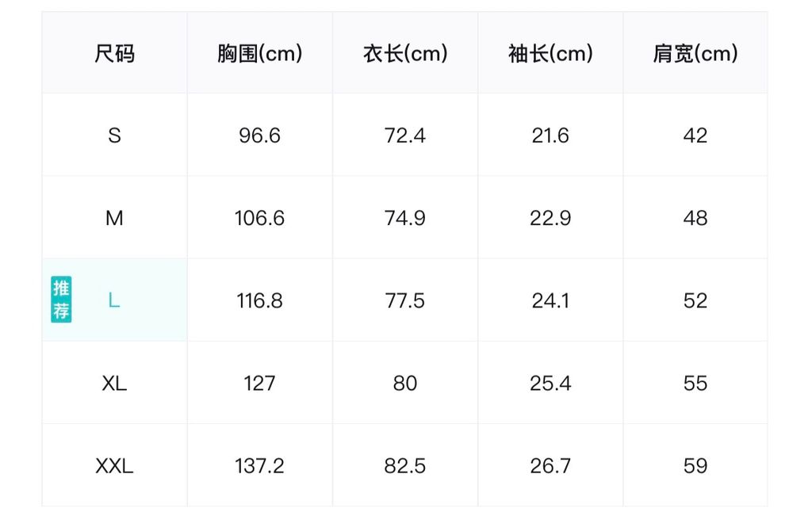
Task: Click sleeve length 24.1 for size L
Action: (x=550, y=300)
